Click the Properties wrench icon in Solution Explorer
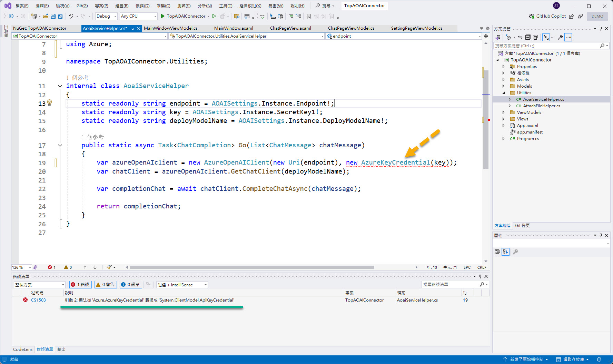This screenshot has height=364, width=613. click(x=561, y=37)
